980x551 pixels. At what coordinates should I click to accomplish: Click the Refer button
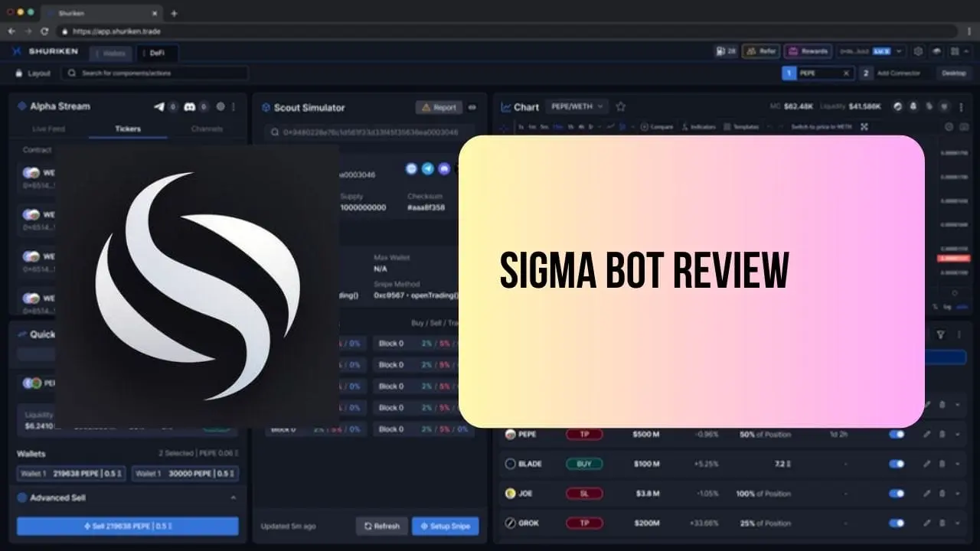(x=760, y=51)
